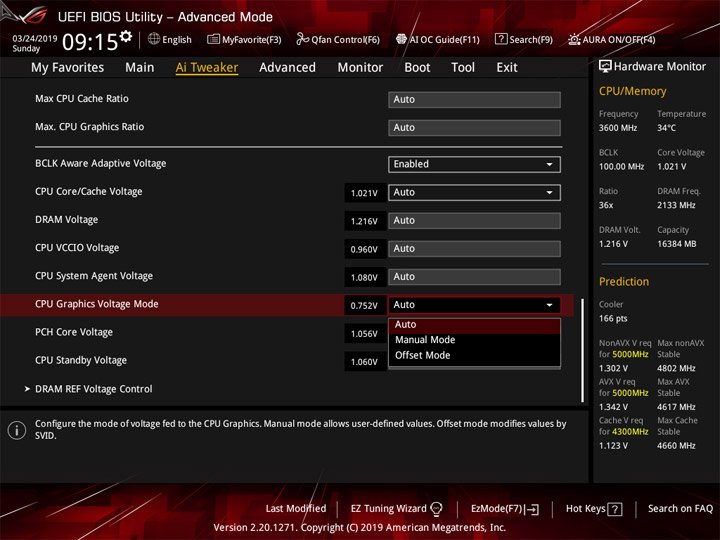Choose Offset Mode in the dropdown list
Viewport: 720px width, 540px height.
pos(474,355)
